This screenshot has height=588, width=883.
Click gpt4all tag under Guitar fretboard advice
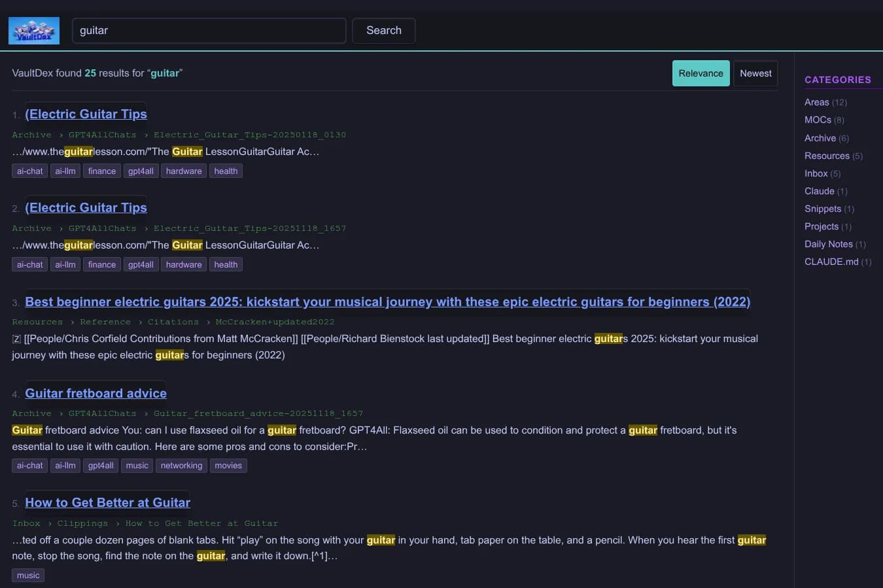pos(101,466)
